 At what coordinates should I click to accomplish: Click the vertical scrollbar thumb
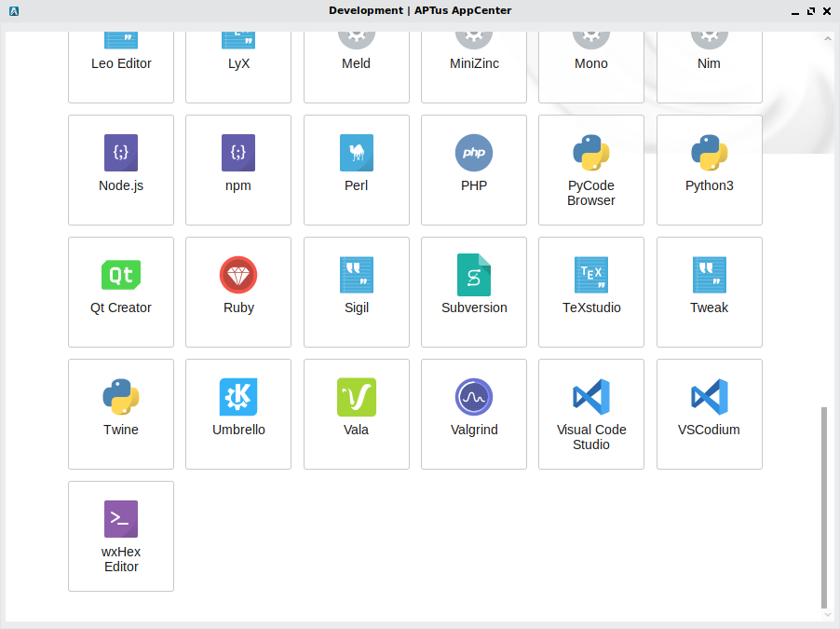click(x=824, y=508)
